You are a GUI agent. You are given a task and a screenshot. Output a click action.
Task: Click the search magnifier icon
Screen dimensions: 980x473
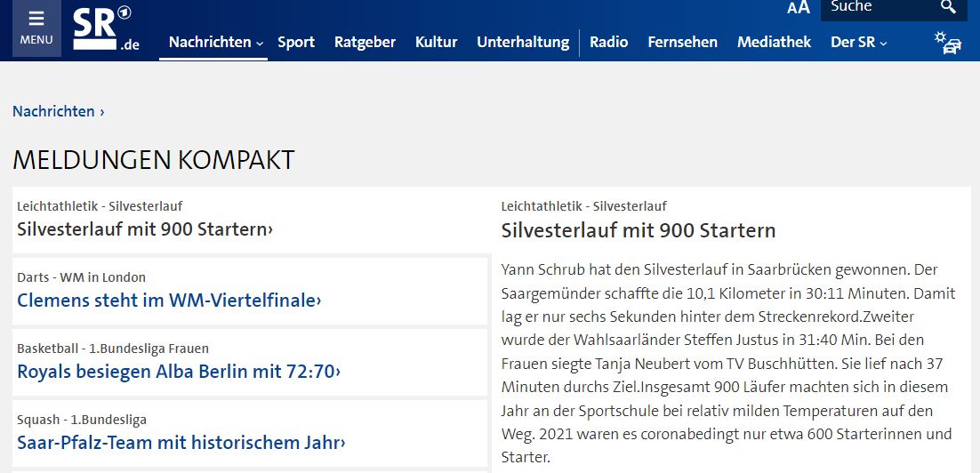point(948,7)
